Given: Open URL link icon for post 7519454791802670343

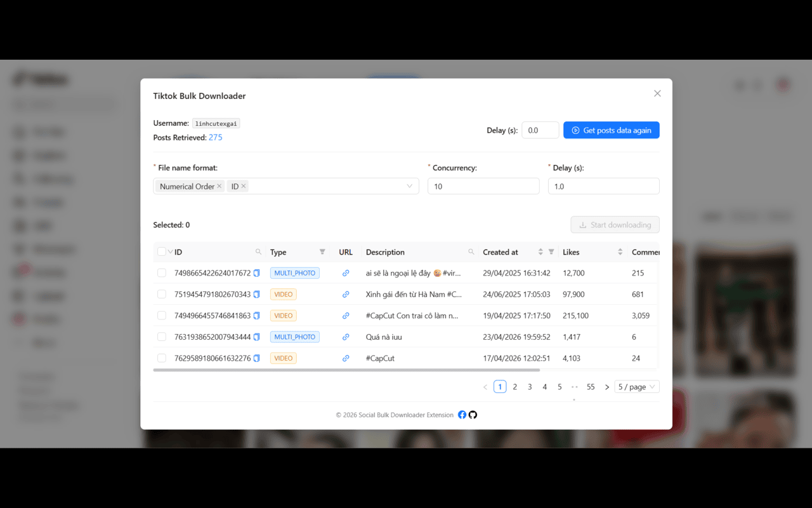Looking at the screenshot, I should click(346, 295).
